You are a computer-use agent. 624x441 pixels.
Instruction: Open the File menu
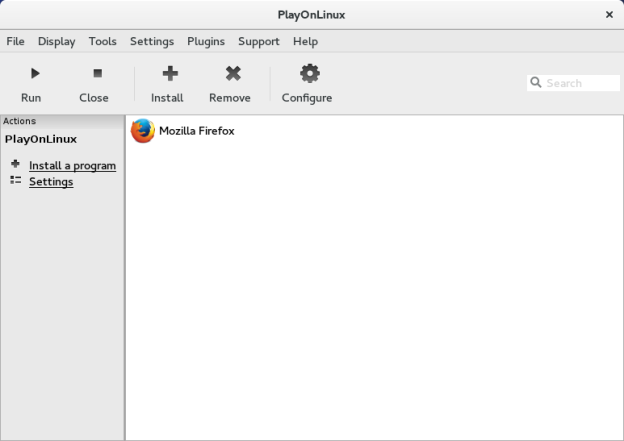tap(15, 41)
